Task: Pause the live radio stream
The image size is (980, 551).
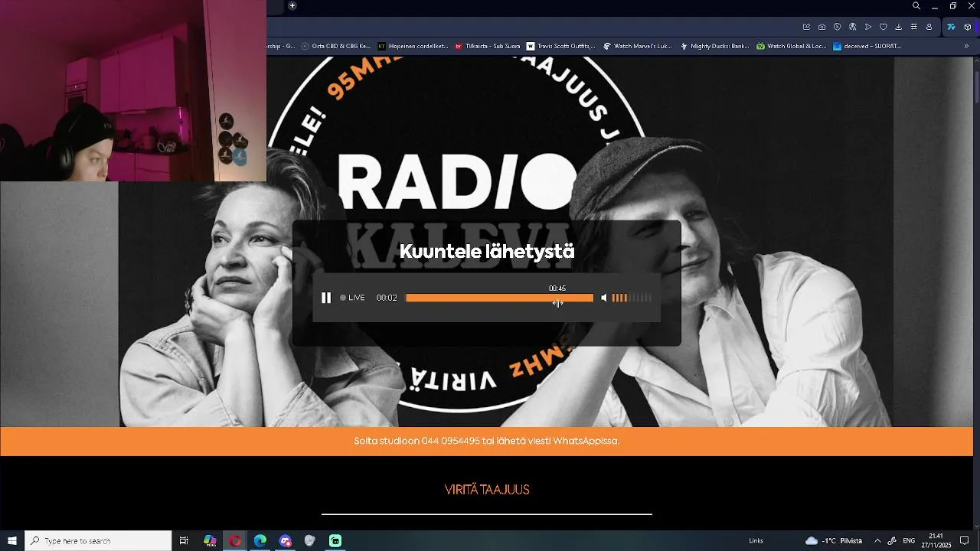Action: [x=326, y=298]
